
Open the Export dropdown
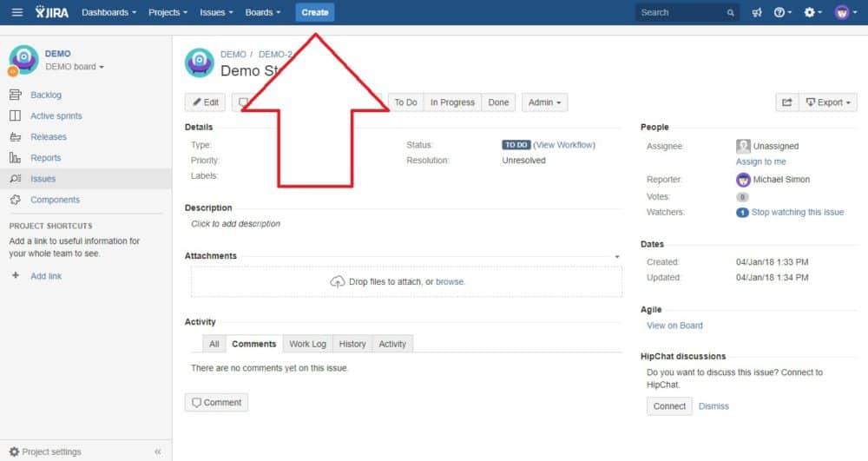coord(828,102)
